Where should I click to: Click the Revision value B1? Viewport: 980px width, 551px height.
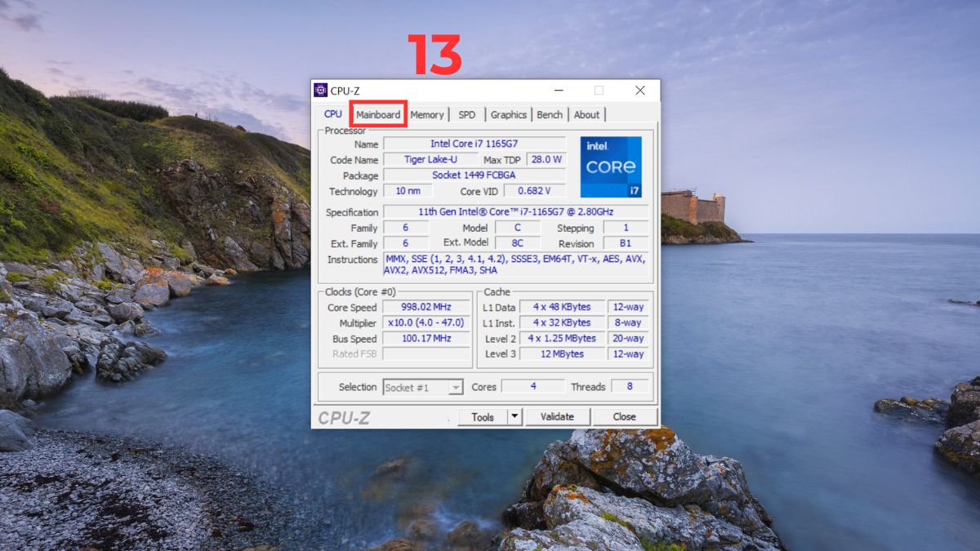coord(626,243)
